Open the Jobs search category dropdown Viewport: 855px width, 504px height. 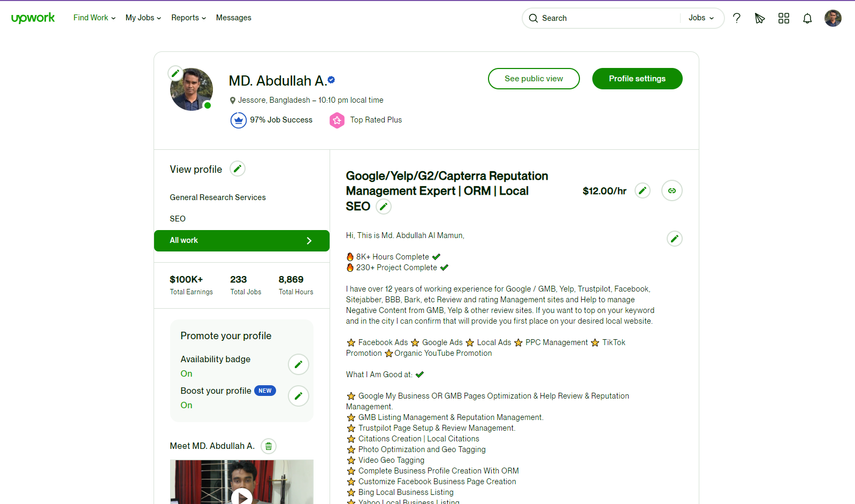[701, 18]
